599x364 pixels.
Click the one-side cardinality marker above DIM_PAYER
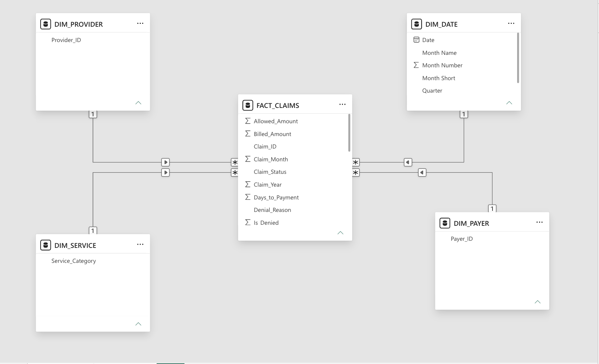492,209
